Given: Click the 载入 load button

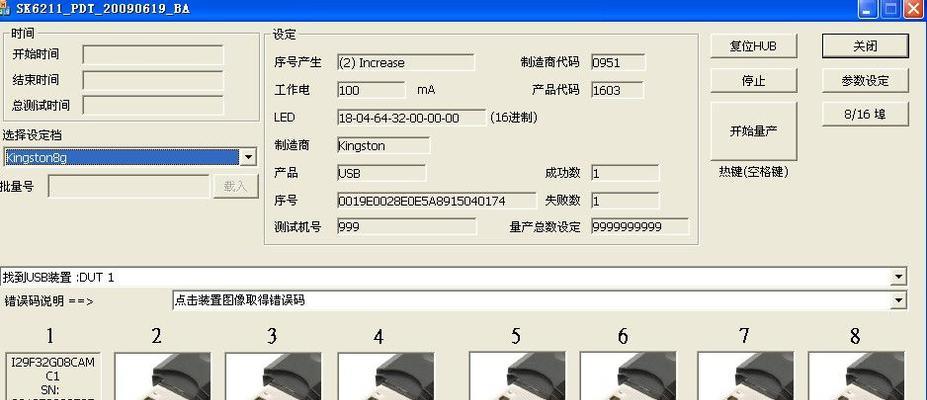Looking at the screenshot, I should click(236, 186).
